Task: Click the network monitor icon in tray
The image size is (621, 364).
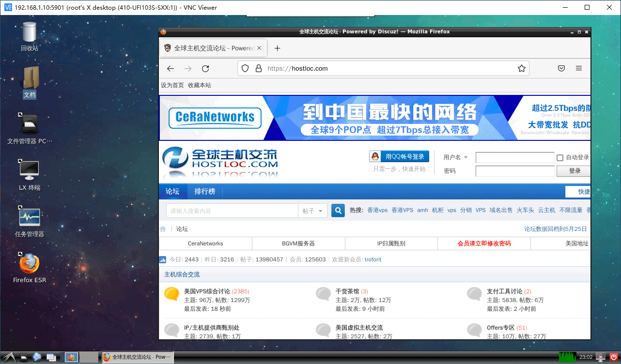Action: point(601,357)
